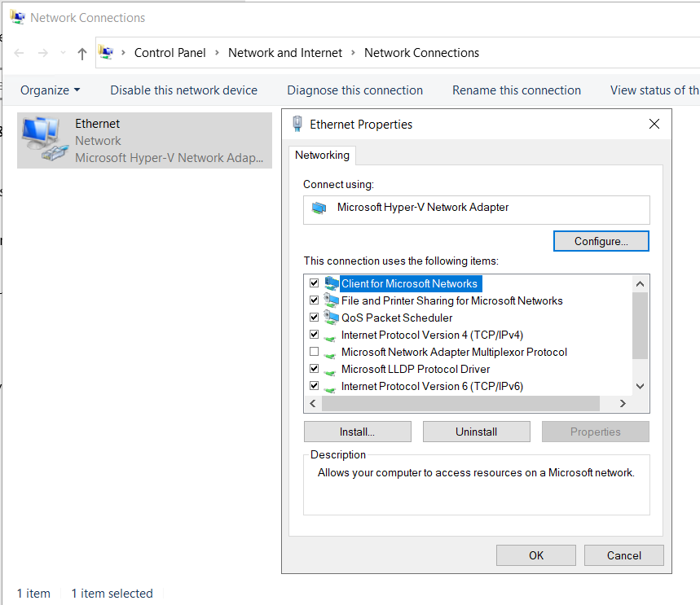
Task: Click the Ethernet connection name label
Action: coord(97,124)
